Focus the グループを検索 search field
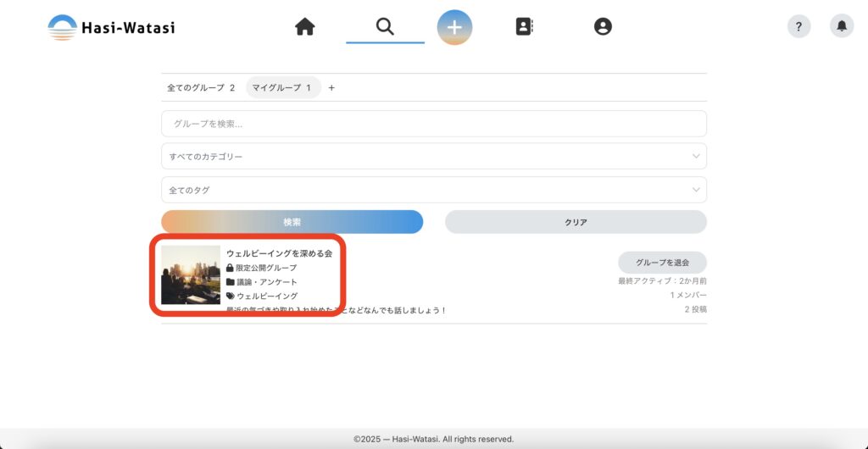This screenshot has width=868, height=449. point(433,124)
